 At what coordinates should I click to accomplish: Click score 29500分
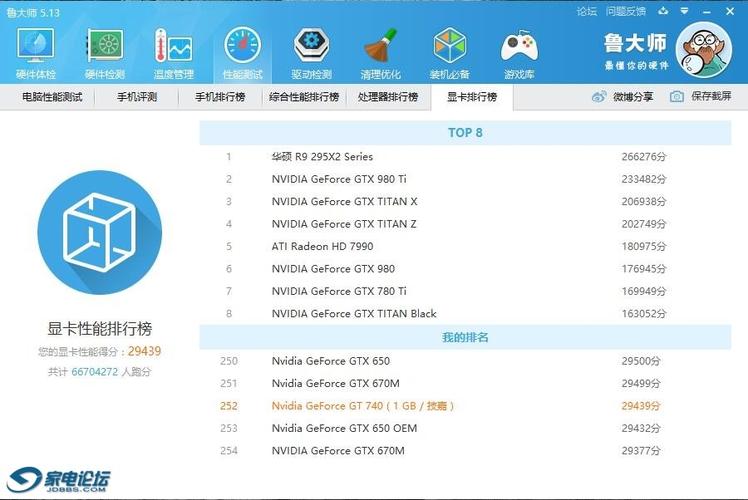click(x=641, y=361)
